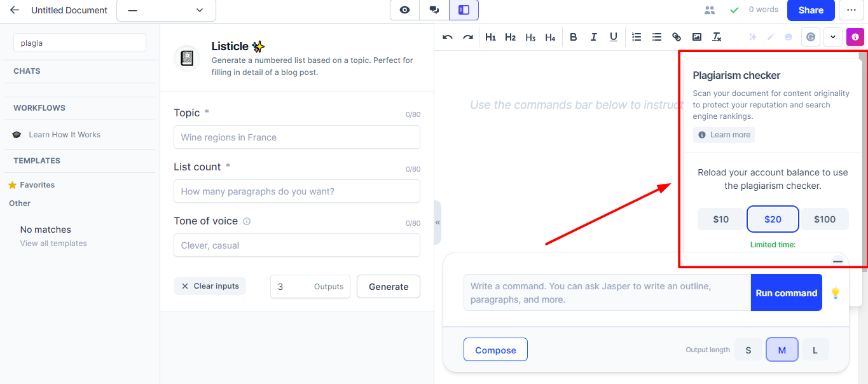
Task: Click Clear inputs button
Action: click(210, 286)
